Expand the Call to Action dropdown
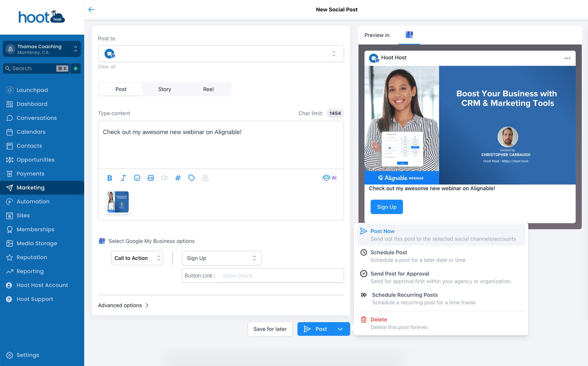Screen dimensions: 588x366 [137, 258]
